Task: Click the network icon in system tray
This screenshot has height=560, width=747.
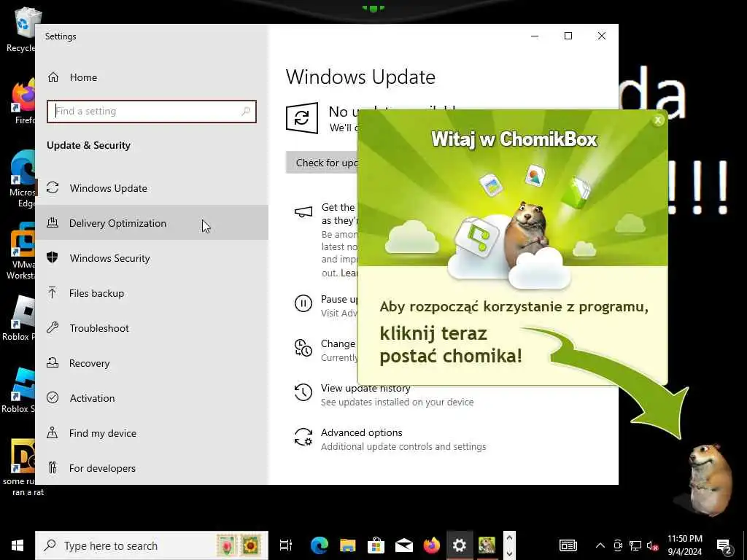Action: 635,545
